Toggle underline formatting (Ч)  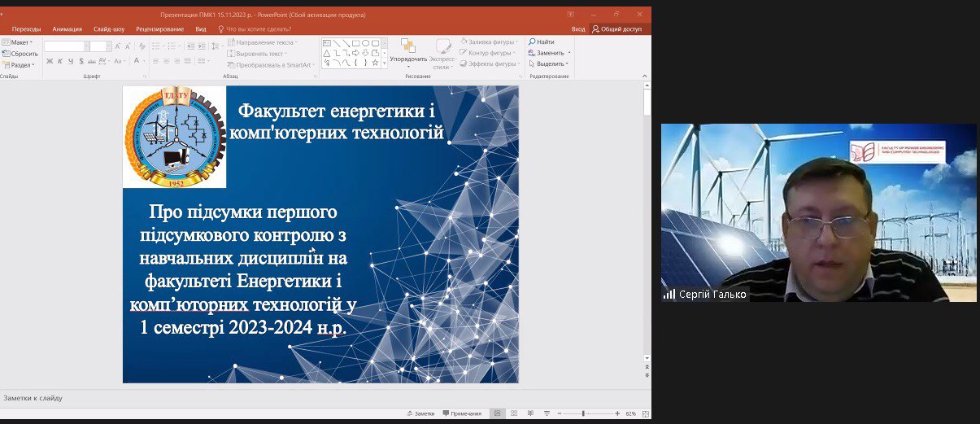coord(71,61)
